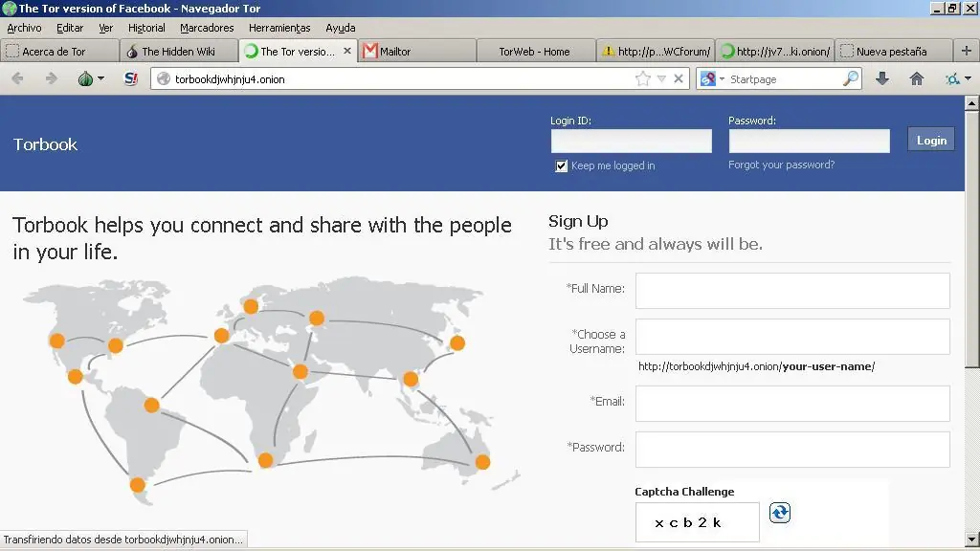The width and height of the screenshot is (980, 551).
Task: Refresh the captcha challenge image
Action: pos(779,513)
